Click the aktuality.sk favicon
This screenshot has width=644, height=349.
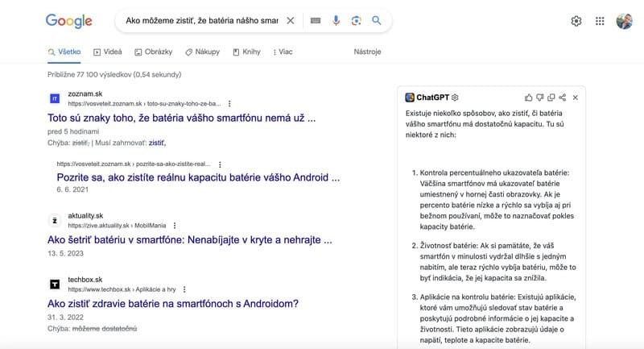55,220
